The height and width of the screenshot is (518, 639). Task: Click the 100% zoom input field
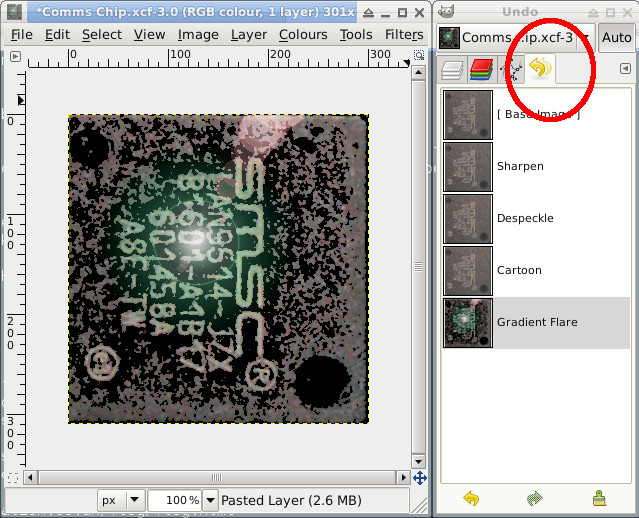click(176, 500)
